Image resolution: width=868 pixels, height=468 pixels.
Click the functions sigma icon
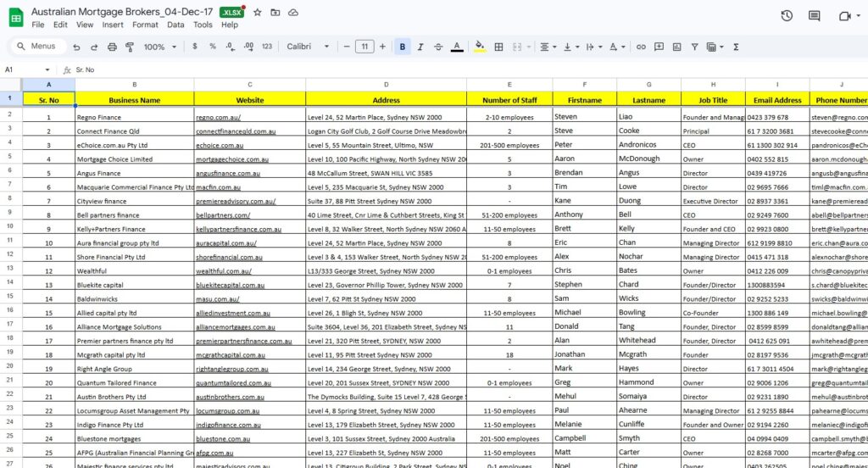click(737, 47)
